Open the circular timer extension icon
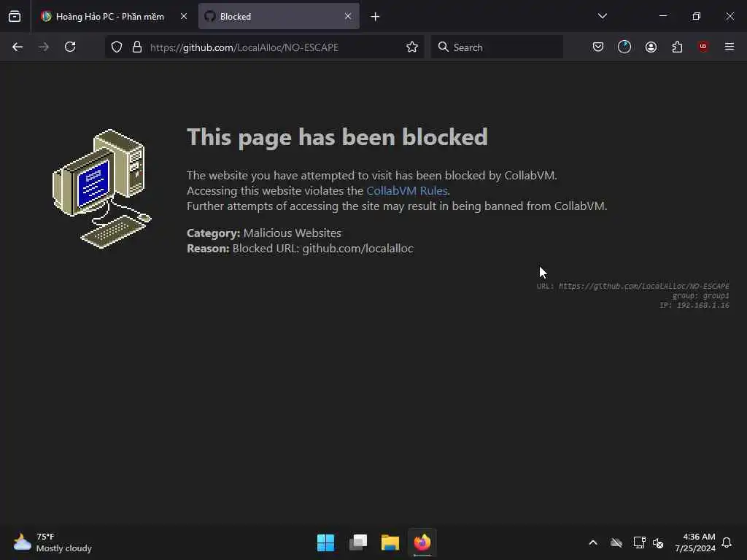747x560 pixels. point(624,47)
